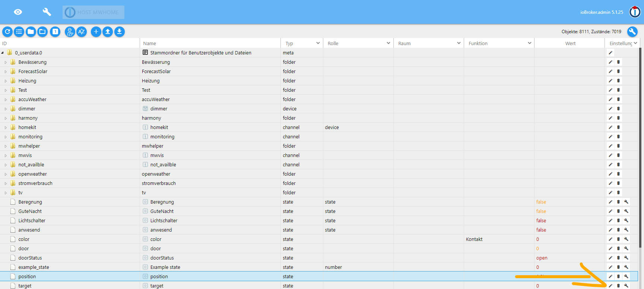Open column settings wrench at top right
644x289 pixels.
click(x=632, y=32)
